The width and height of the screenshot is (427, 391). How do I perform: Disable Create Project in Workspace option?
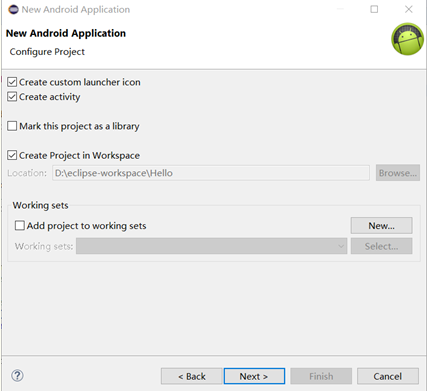(12, 155)
